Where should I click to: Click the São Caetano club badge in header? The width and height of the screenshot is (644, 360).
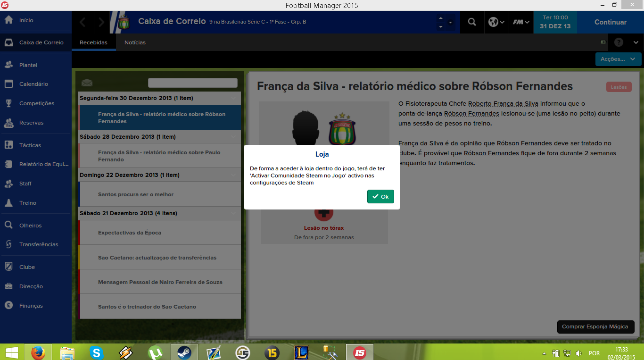[124, 22]
